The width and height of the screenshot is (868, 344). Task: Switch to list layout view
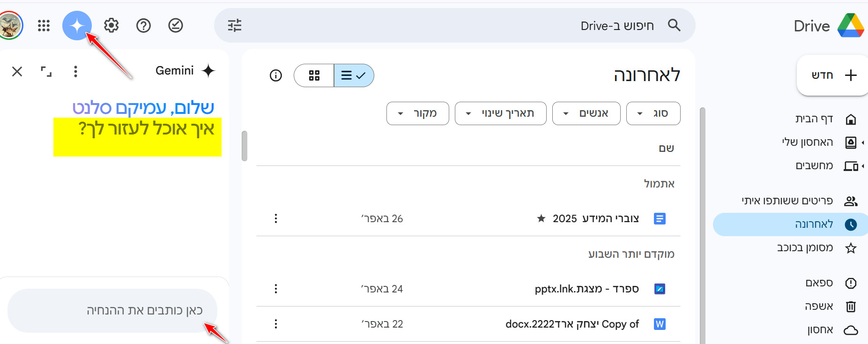click(354, 75)
